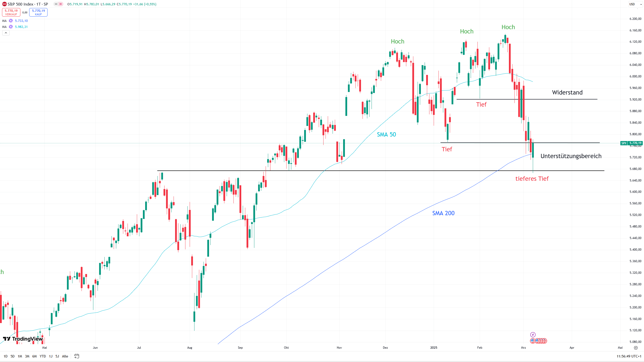This screenshot has height=362, width=644.
Task: Click the Nov label on time axis
Action: tap(339, 348)
